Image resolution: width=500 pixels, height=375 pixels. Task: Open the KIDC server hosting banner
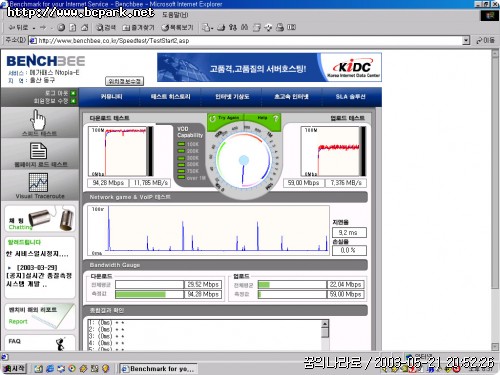(x=269, y=67)
